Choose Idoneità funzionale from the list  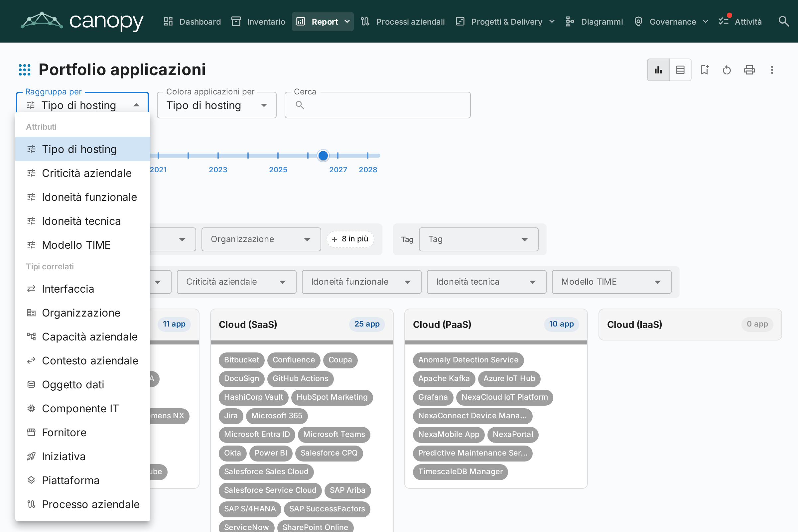click(x=83, y=197)
